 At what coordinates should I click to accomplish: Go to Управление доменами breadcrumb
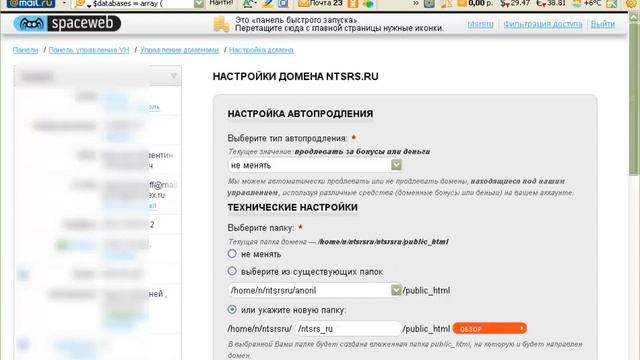[180, 50]
